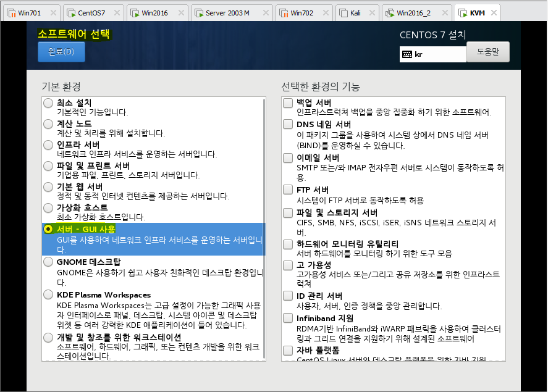
Task: Enable the 하드웨어 모니터링 유틸리티 checkbox
Action: (288, 244)
